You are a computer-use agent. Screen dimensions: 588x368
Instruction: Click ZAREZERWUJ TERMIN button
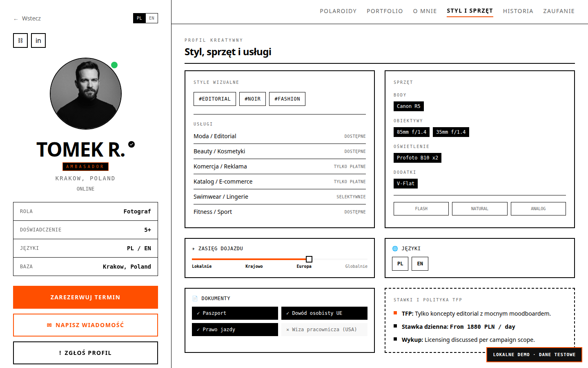[85, 297]
